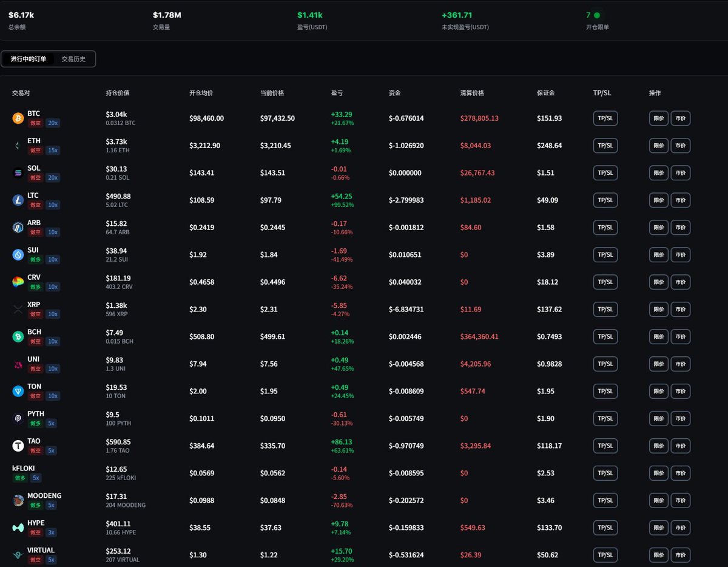Screen dimensions: 728x567
Task: Click the LTC coin icon
Action: 18,200
